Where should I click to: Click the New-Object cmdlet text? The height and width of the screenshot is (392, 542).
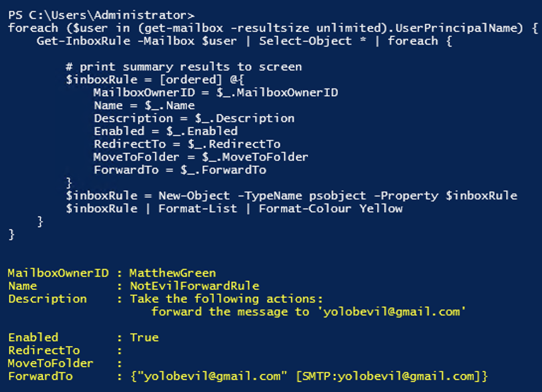[194, 196]
